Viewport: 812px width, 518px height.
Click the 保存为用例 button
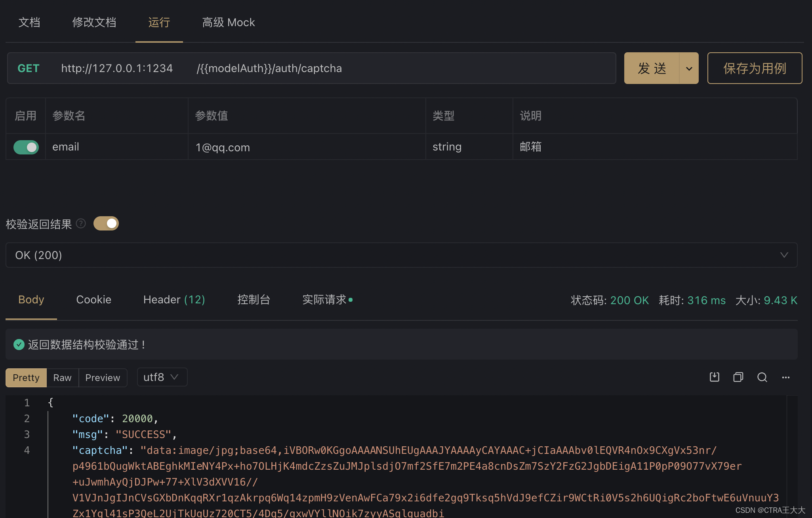tap(755, 69)
